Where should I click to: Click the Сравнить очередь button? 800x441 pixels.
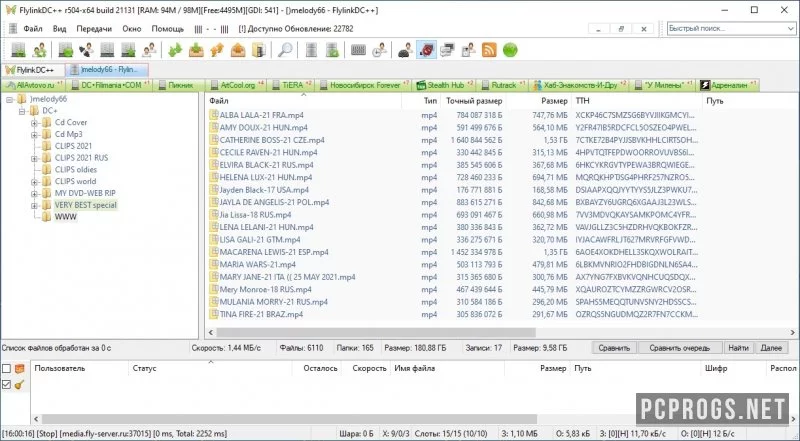coord(680,348)
